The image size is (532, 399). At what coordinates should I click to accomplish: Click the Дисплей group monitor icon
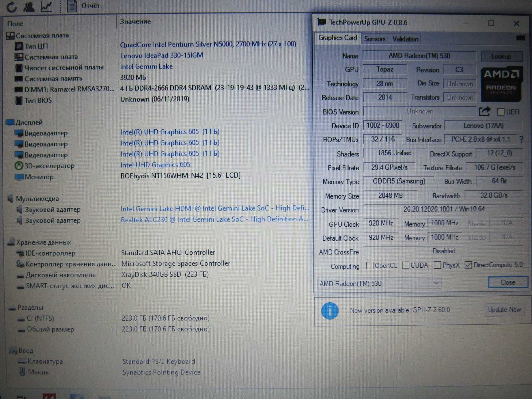click(10, 123)
